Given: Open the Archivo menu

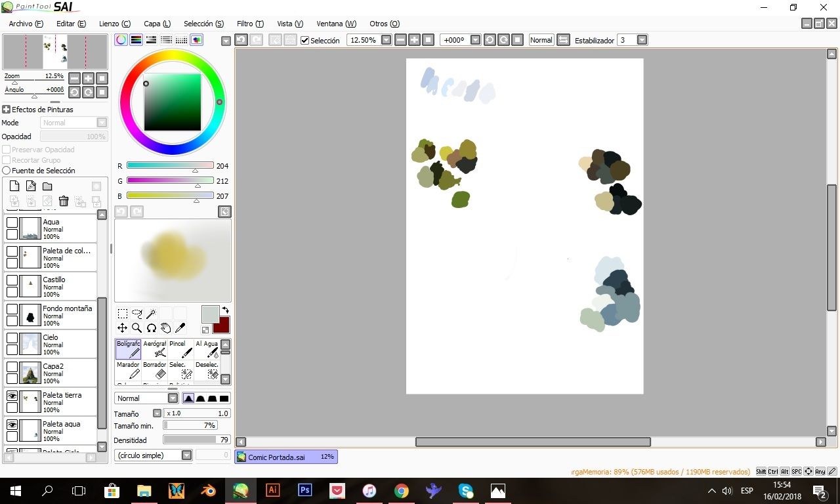Looking at the screenshot, I should [26, 24].
